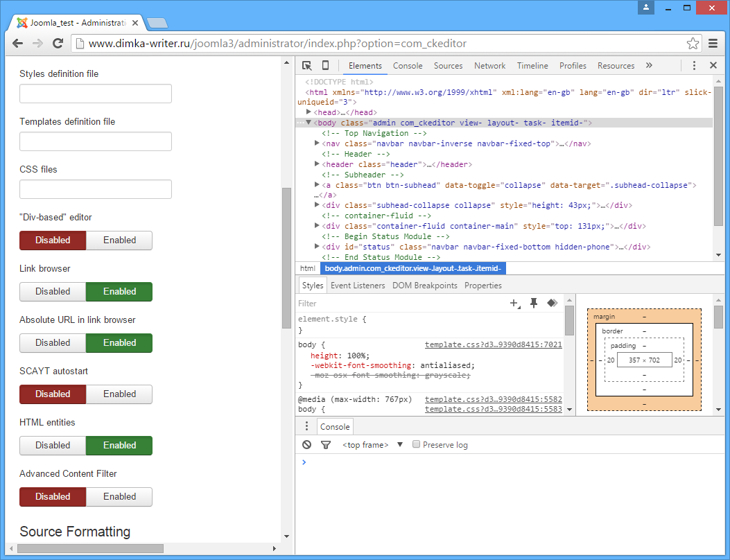730x560 pixels.
Task: Disable the Link browser option
Action: click(53, 292)
